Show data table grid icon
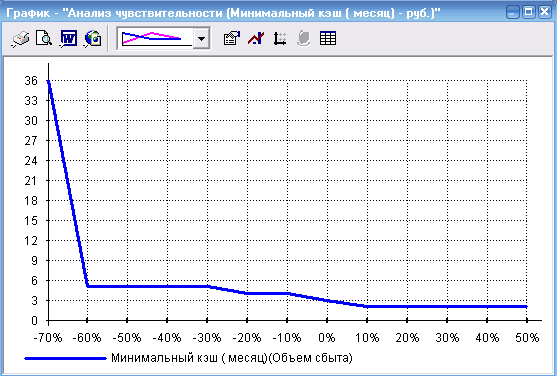Screen dimensions: 557x376 point(328,38)
